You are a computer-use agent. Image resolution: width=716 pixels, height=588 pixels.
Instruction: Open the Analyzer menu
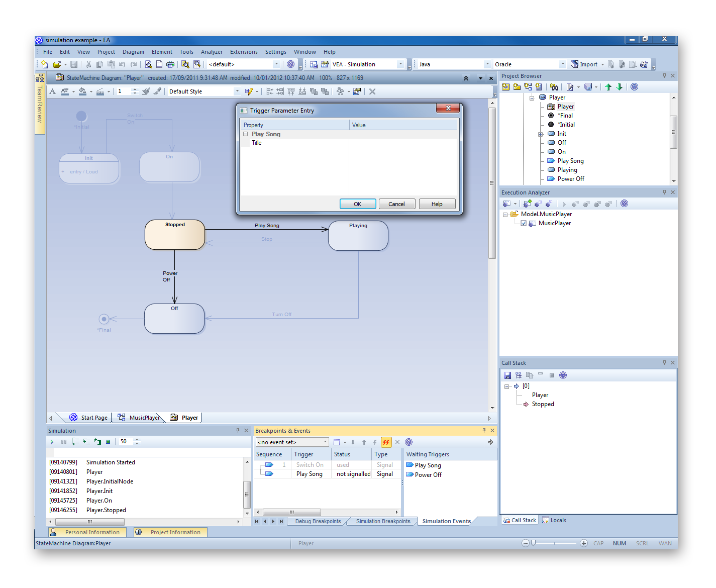212,52
